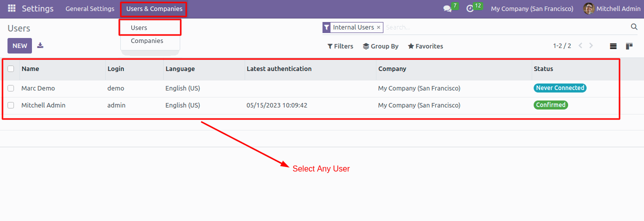644x221 pixels.
Task: Sort by the Latest authentication column header
Action: point(279,69)
